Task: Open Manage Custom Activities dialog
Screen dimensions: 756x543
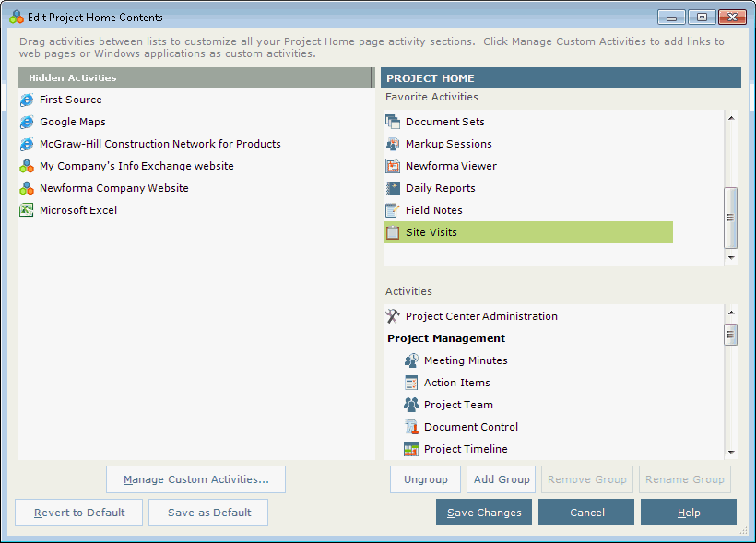Action: (x=195, y=479)
